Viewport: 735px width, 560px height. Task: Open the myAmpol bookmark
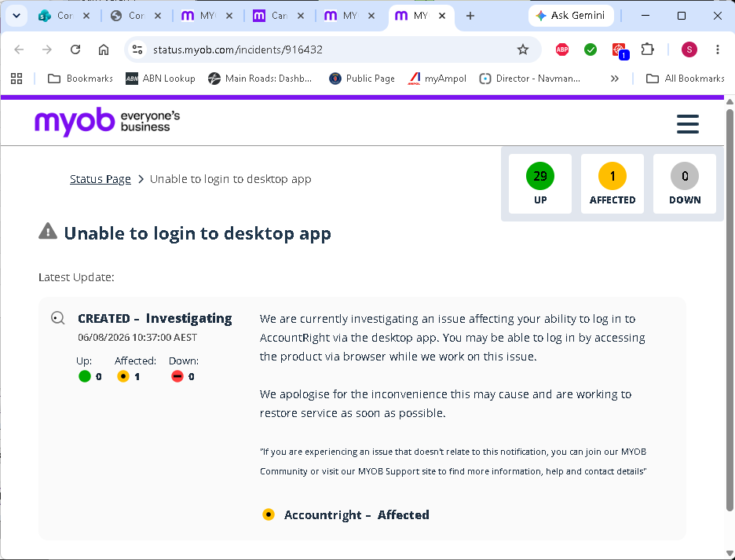437,79
